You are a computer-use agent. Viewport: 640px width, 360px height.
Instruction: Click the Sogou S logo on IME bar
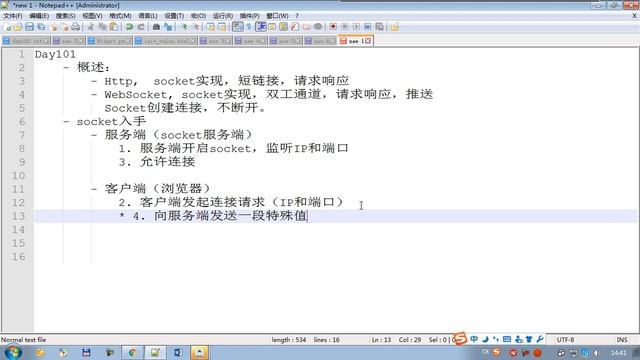pyautogui.click(x=460, y=339)
